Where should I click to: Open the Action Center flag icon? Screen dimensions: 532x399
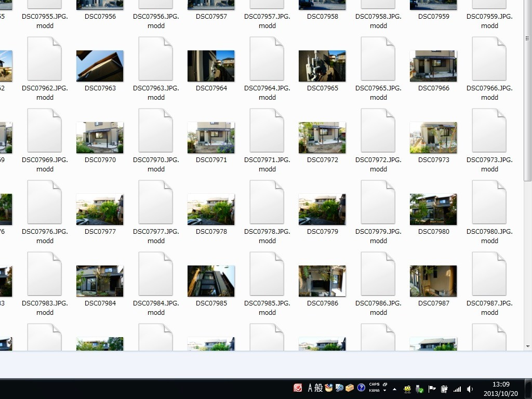point(432,389)
